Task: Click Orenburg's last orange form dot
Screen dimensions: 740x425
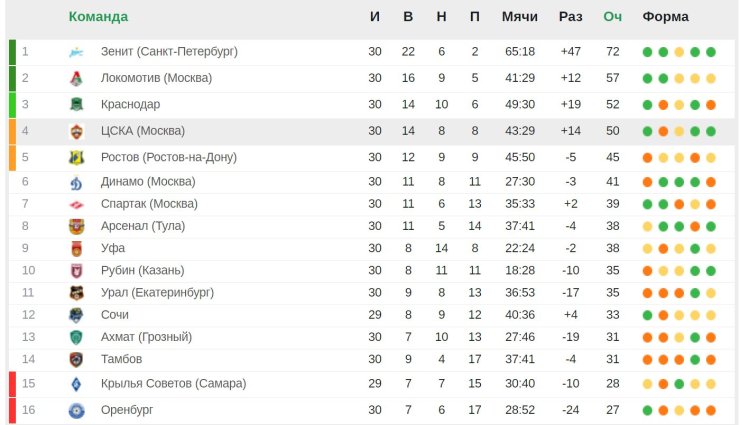Action: pyautogui.click(x=711, y=410)
